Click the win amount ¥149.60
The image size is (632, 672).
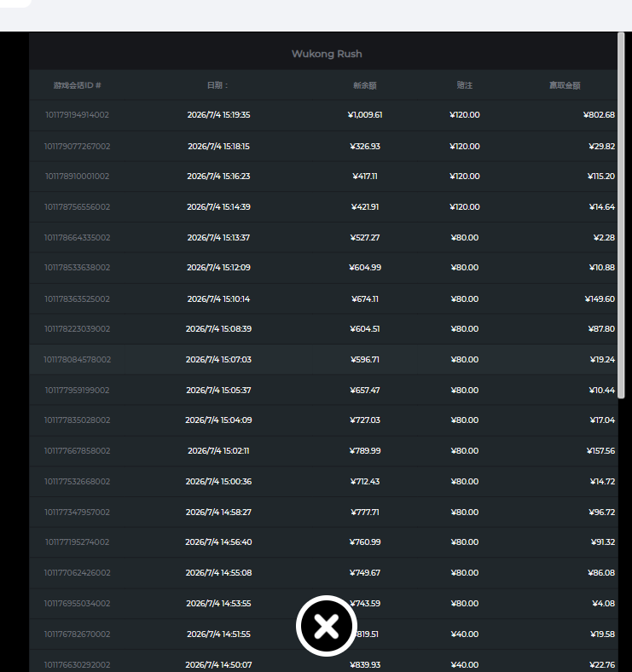coord(600,299)
